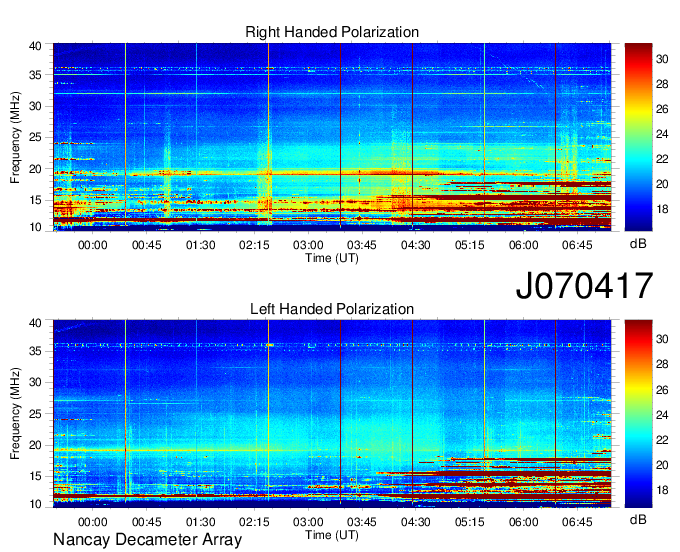
Task: Select "03:45" time tick of Right Handed plot
Action: (362, 245)
